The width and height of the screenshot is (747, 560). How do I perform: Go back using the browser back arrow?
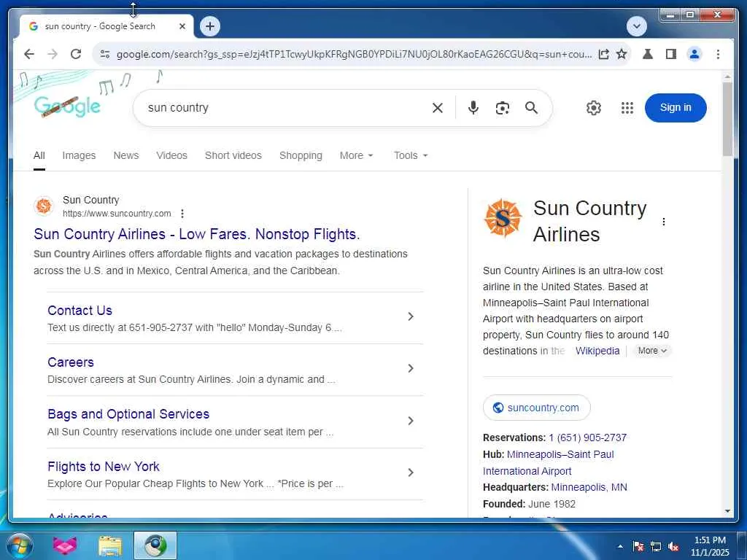click(29, 54)
